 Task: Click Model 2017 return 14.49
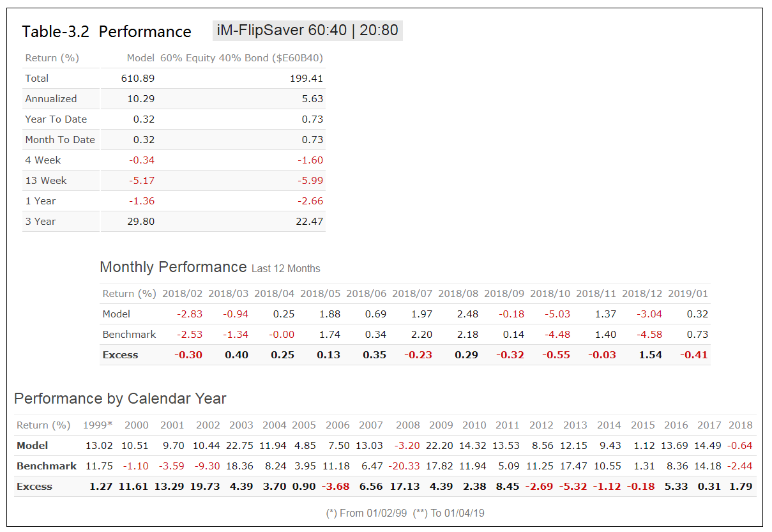point(709,446)
